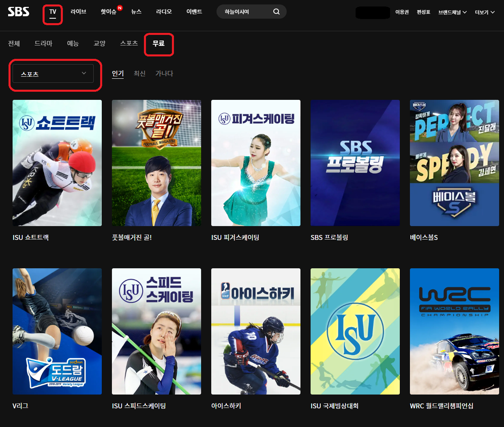Open the WRC rally poster
The height and width of the screenshot is (427, 504).
tap(455, 331)
